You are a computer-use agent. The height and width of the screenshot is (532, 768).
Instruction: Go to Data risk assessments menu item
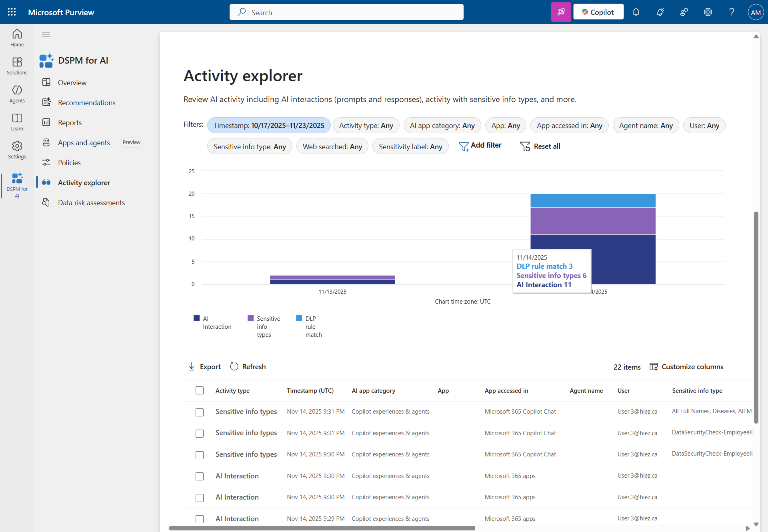[x=91, y=203]
